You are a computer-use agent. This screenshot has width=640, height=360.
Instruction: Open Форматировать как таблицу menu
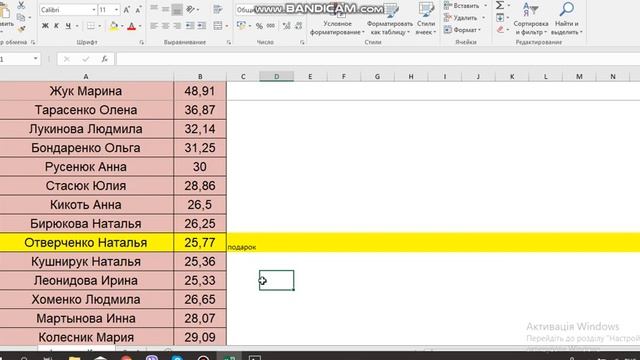390,19
